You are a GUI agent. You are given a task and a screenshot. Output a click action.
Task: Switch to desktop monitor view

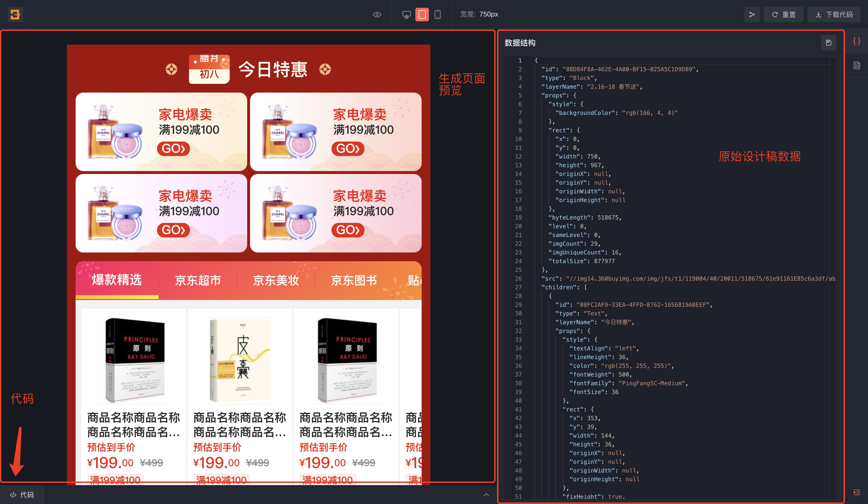tap(406, 15)
